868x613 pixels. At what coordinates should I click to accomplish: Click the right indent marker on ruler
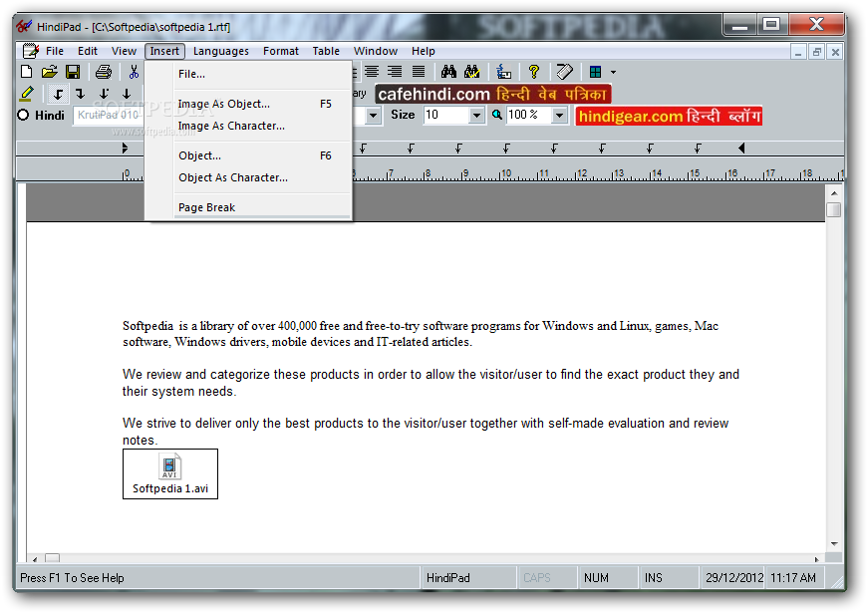click(741, 148)
